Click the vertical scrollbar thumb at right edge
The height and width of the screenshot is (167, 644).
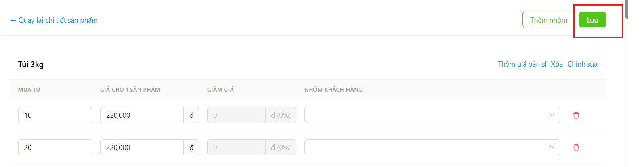tap(627, 10)
